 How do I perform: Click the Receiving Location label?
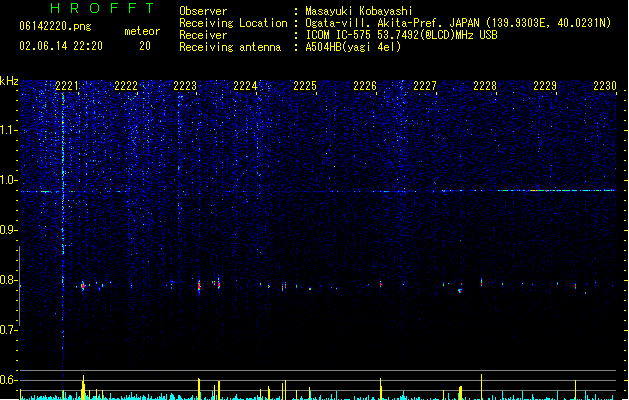[233, 23]
